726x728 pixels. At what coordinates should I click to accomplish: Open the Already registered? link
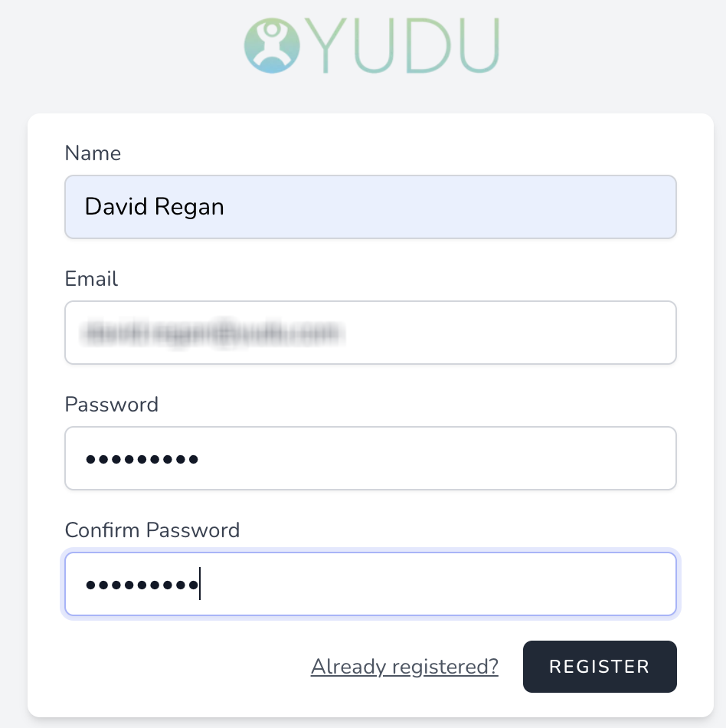coord(404,667)
